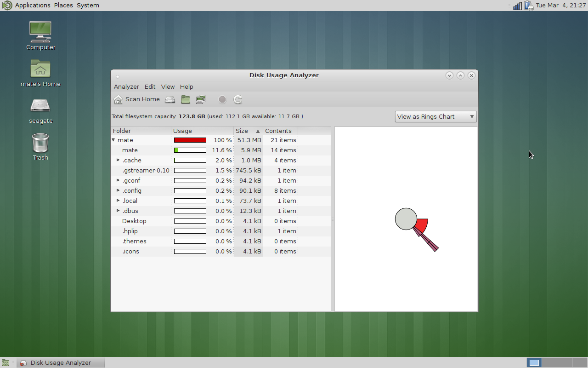Click the Scan Folder icon in toolbar
The height and width of the screenshot is (368, 588).
[x=186, y=99]
